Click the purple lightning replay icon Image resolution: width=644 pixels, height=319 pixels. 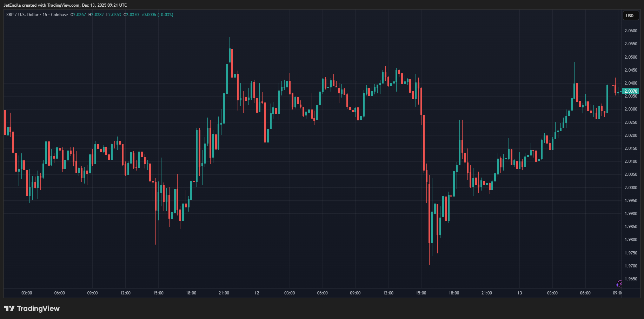click(x=619, y=284)
